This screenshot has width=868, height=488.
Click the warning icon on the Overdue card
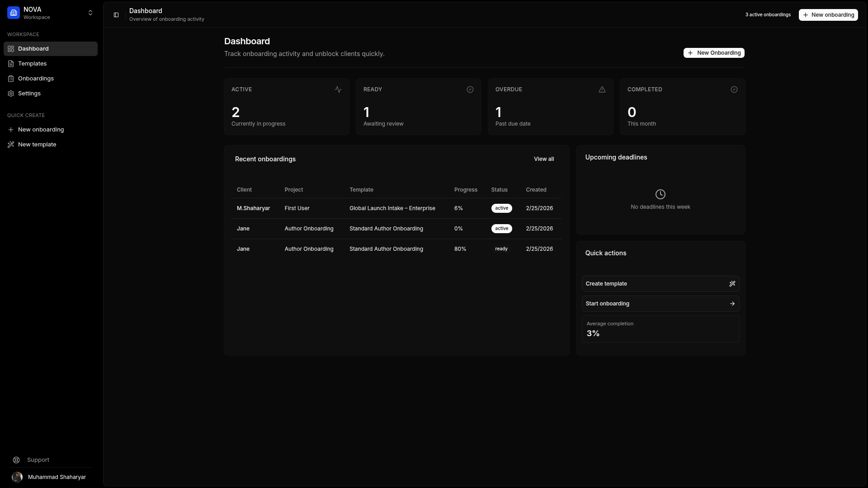pos(602,89)
